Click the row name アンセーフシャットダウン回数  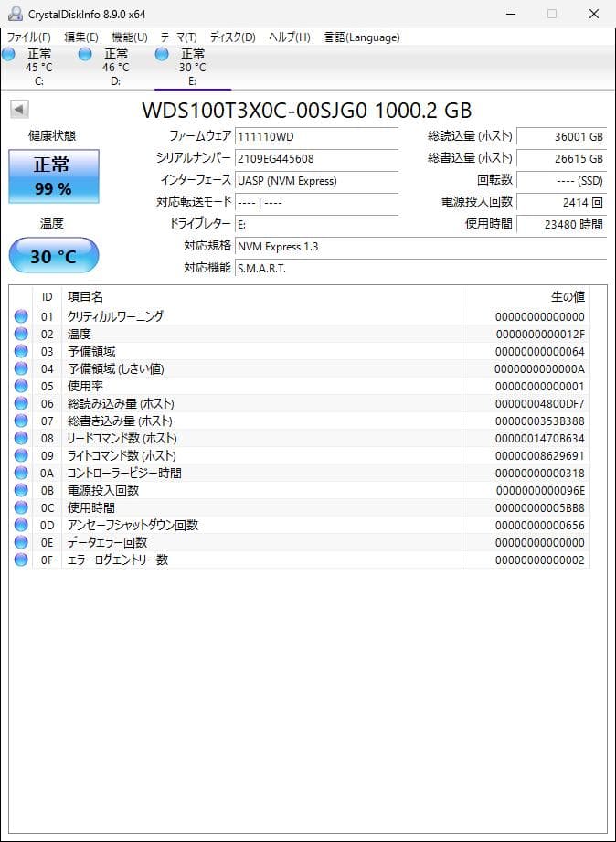(133, 525)
